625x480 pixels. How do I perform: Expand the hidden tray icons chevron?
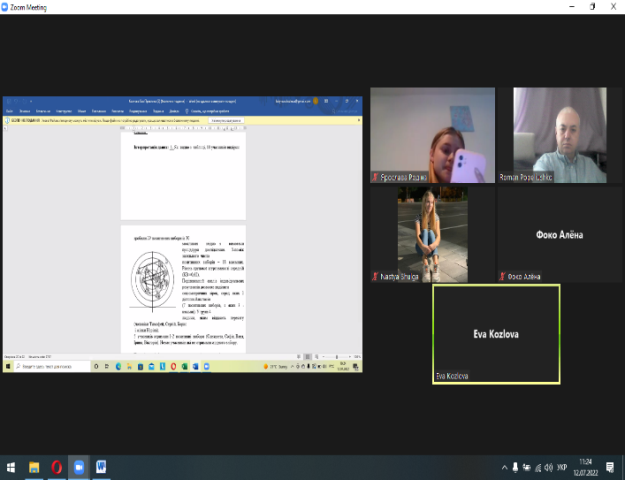503,467
